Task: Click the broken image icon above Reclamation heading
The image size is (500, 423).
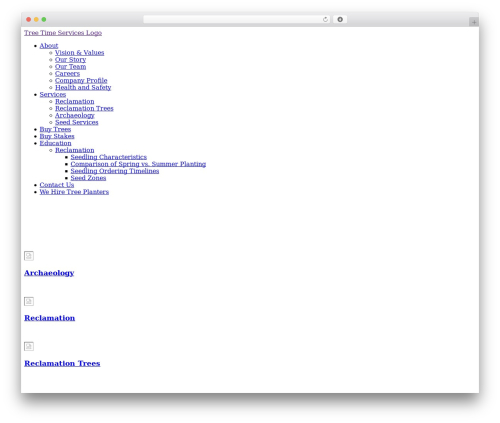Action: tap(29, 301)
